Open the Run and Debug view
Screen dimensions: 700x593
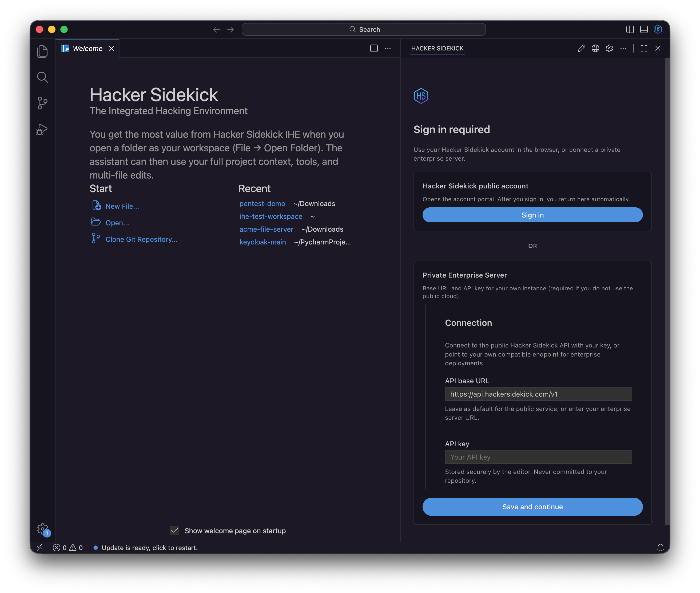point(42,129)
